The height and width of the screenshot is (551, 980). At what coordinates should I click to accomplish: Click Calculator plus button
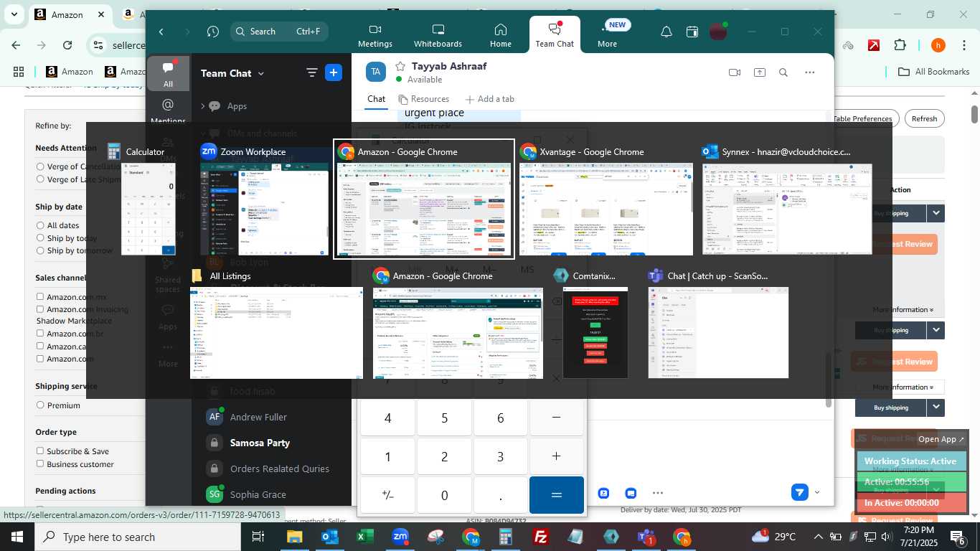click(x=556, y=456)
